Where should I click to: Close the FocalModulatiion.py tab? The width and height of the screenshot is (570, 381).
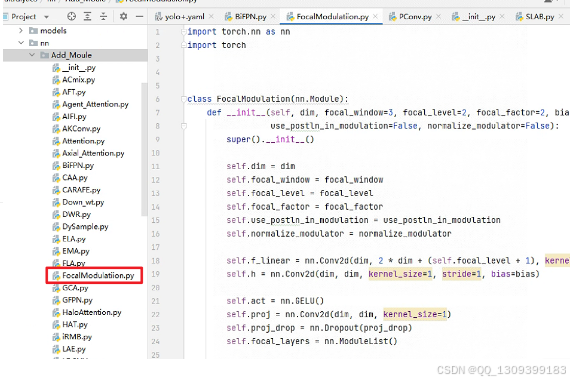click(x=376, y=16)
